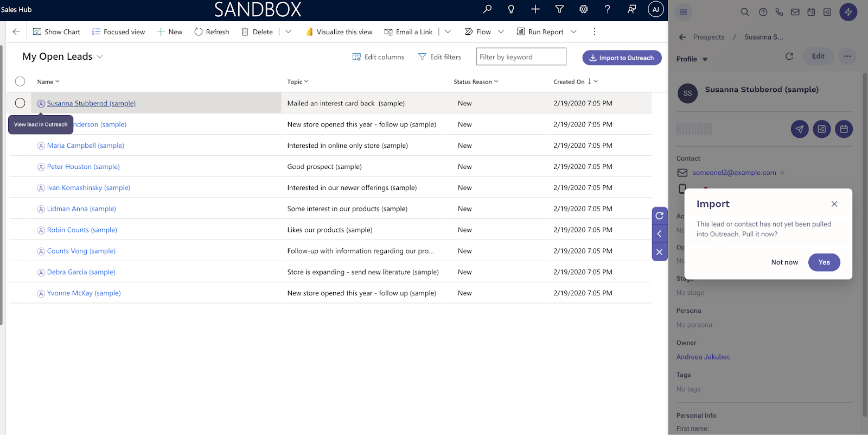Open the search magnifier in the Sales Hub header
The image size is (868, 435).
pos(487,9)
